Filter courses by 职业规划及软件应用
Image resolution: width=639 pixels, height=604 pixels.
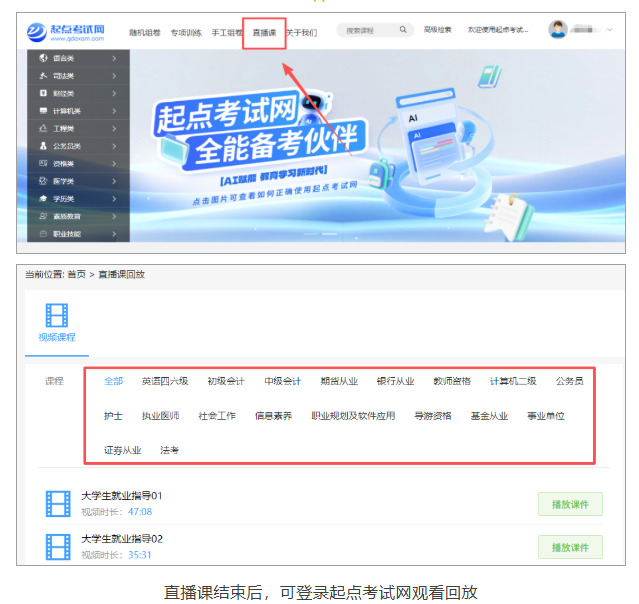[x=353, y=416]
